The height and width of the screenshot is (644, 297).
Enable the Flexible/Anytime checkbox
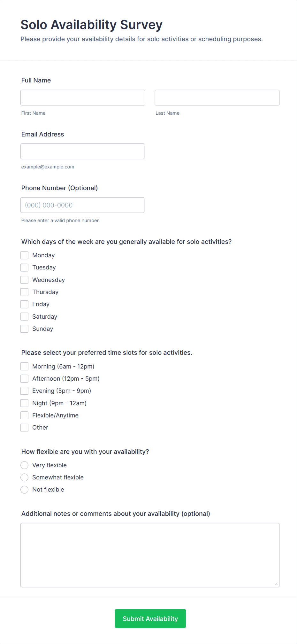pyautogui.click(x=25, y=415)
